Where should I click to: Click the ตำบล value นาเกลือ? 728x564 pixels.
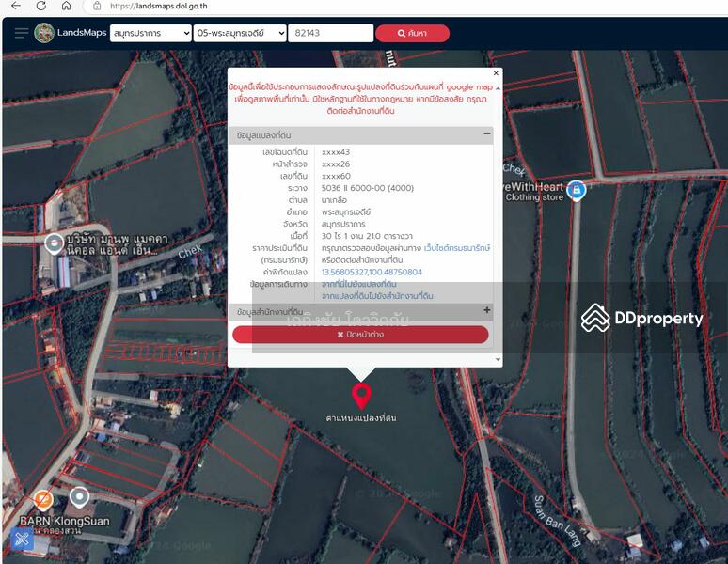[x=334, y=200]
